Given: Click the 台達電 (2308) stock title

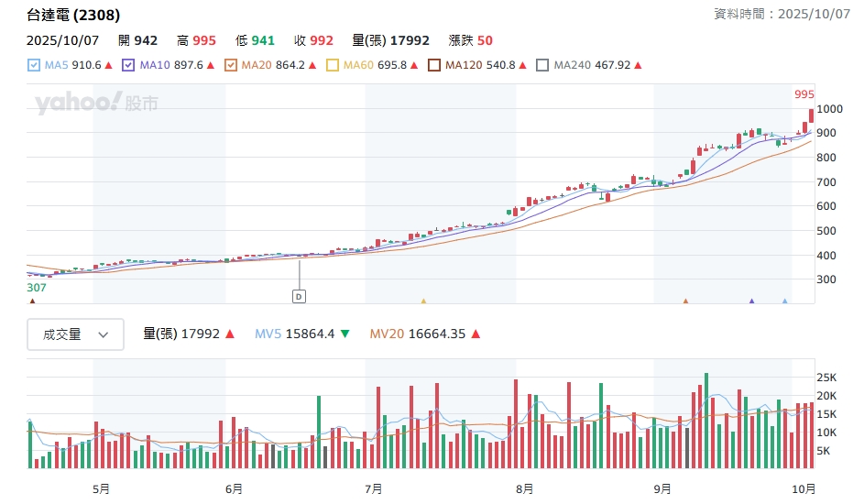Looking at the screenshot, I should (73, 16).
